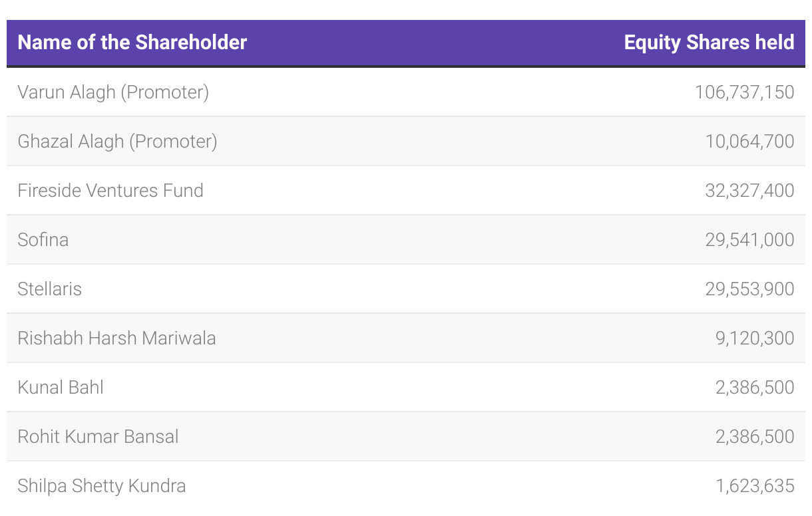Screen dimensions: 812x516
Task: Select the Shilpa Shetty Kundra name cell
Action: point(101,485)
